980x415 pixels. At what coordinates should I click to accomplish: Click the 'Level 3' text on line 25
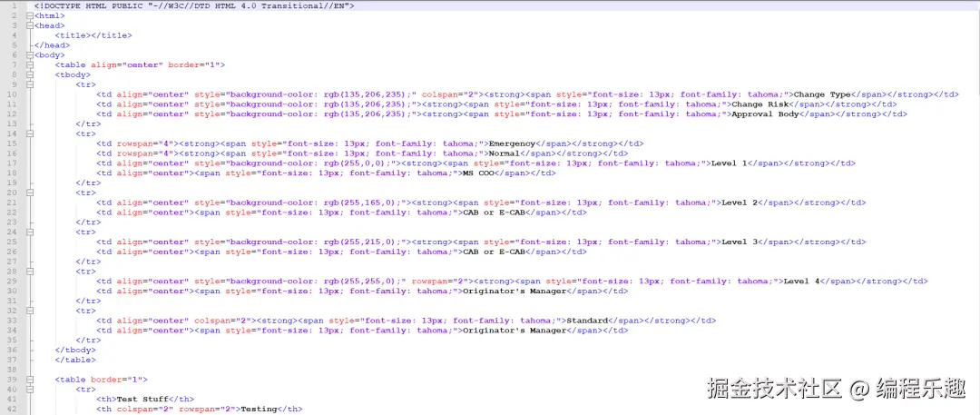tap(740, 242)
